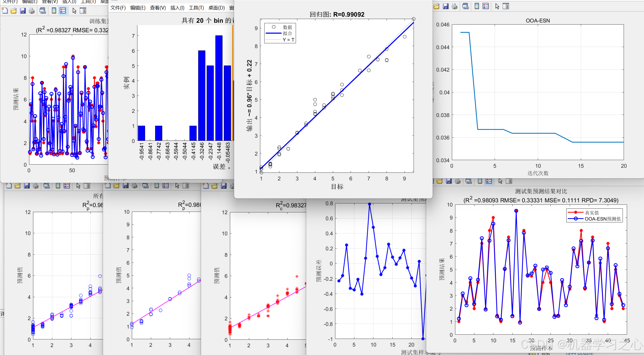644x355 pixels.
Task: Insert Colorbar in OOA-ESN convergence window
Action: [477, 6]
